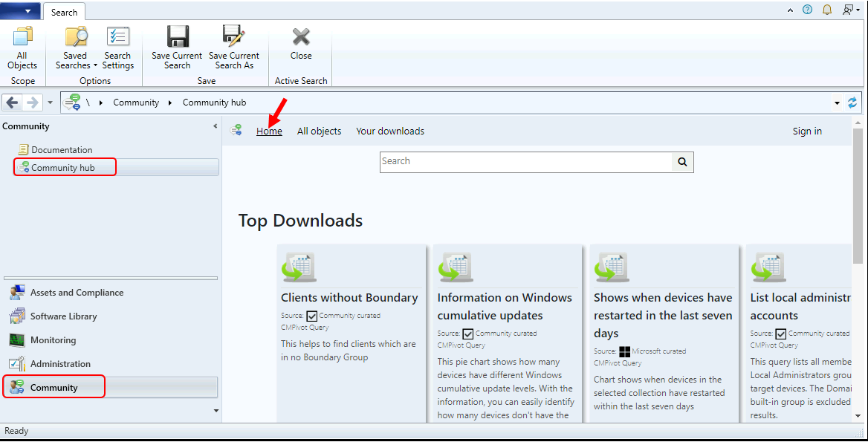Expand breadcrumb arrow after Community
This screenshot has height=442, width=868.
tap(170, 103)
